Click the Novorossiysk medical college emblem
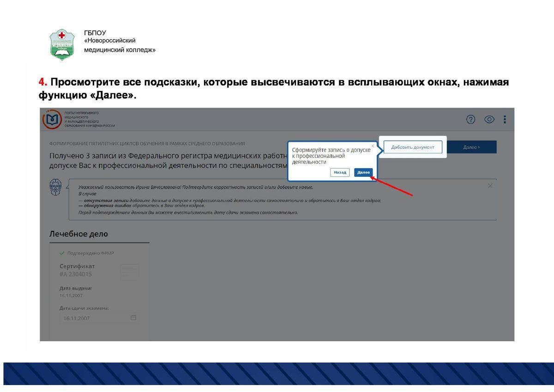 pos(62,44)
